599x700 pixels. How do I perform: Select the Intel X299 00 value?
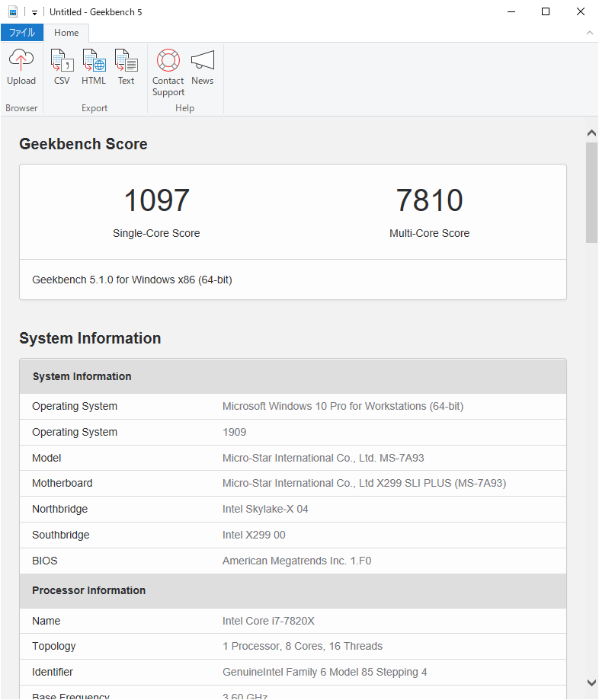coord(254,535)
